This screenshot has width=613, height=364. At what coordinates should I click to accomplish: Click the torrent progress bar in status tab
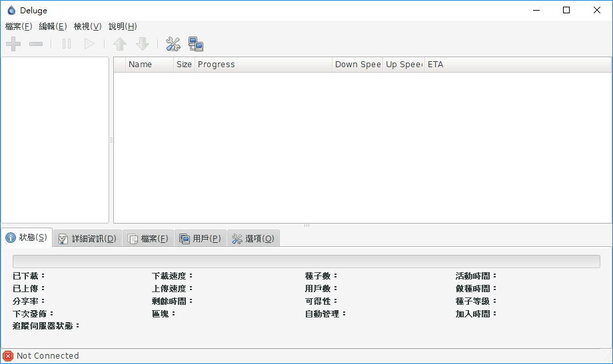[306, 262]
